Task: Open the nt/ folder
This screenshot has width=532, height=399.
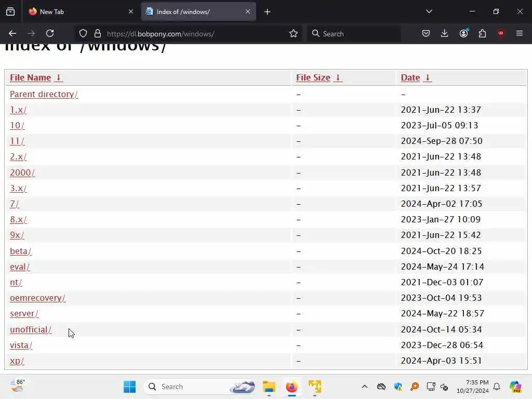Action: click(x=16, y=282)
